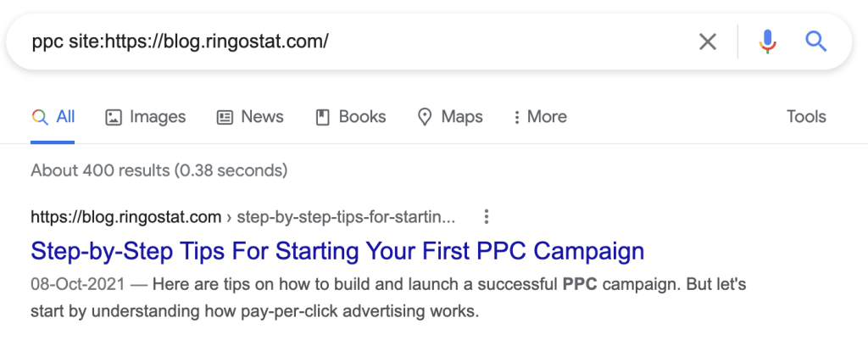The image size is (868, 340).
Task: Switch to the All results tab
Action: 53,117
